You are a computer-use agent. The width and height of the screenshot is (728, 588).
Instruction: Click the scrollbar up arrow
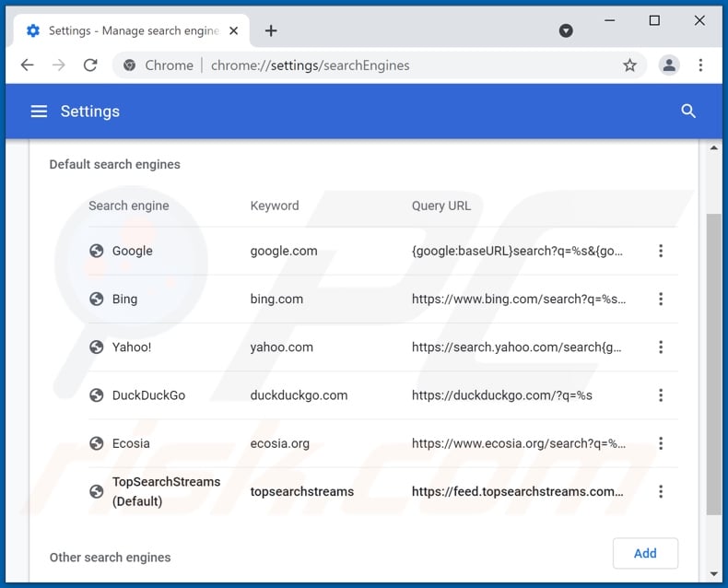[x=713, y=147]
